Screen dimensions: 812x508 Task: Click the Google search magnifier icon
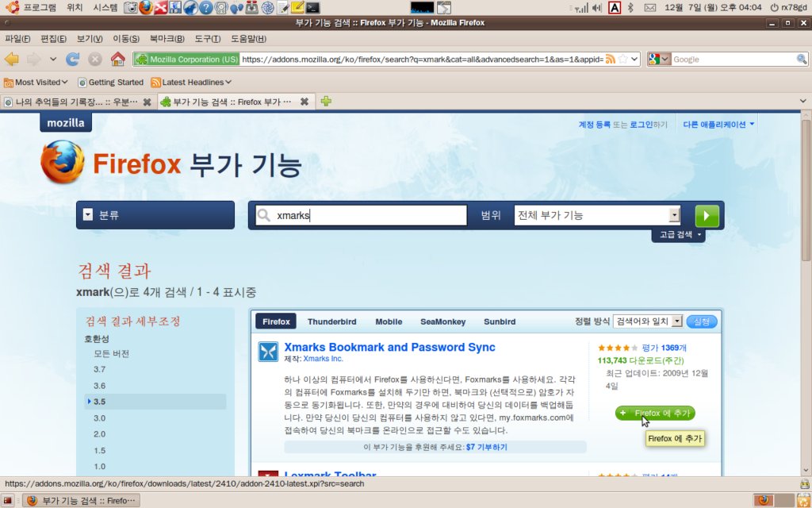tap(802, 59)
